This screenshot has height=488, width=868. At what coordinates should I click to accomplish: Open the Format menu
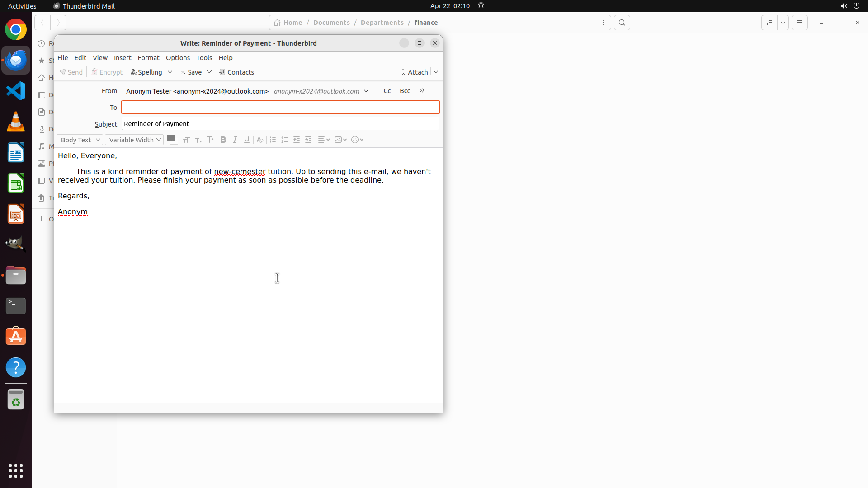click(x=148, y=58)
